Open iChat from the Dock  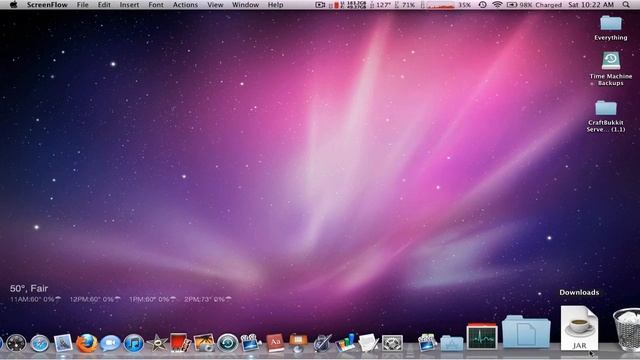(x=110, y=343)
